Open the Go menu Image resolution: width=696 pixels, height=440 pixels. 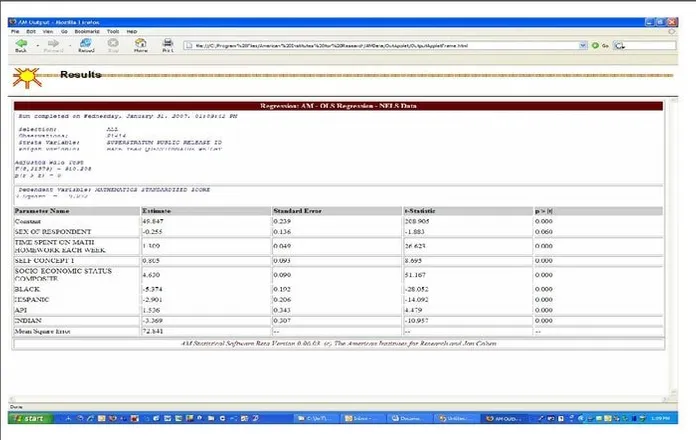[x=64, y=32]
